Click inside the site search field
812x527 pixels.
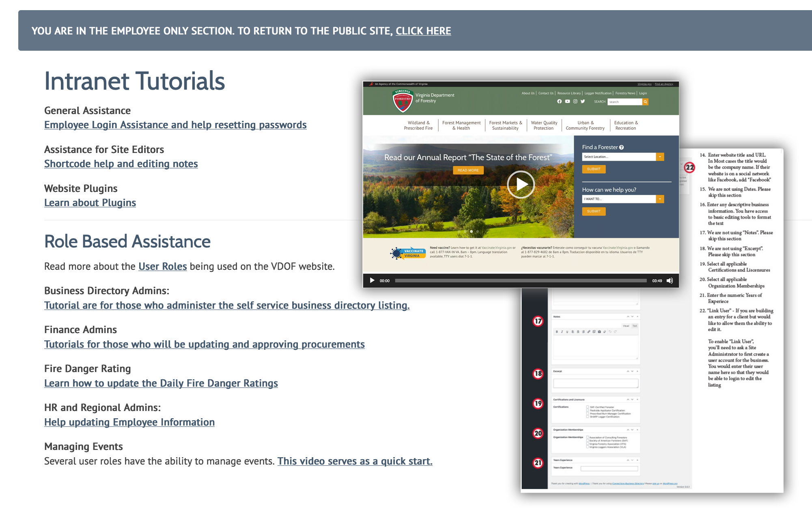click(624, 102)
